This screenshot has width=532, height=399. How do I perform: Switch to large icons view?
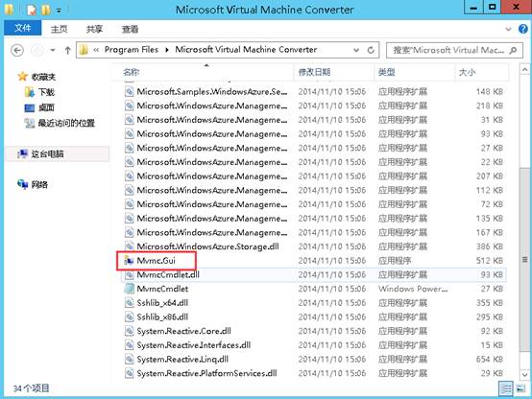(x=520, y=388)
